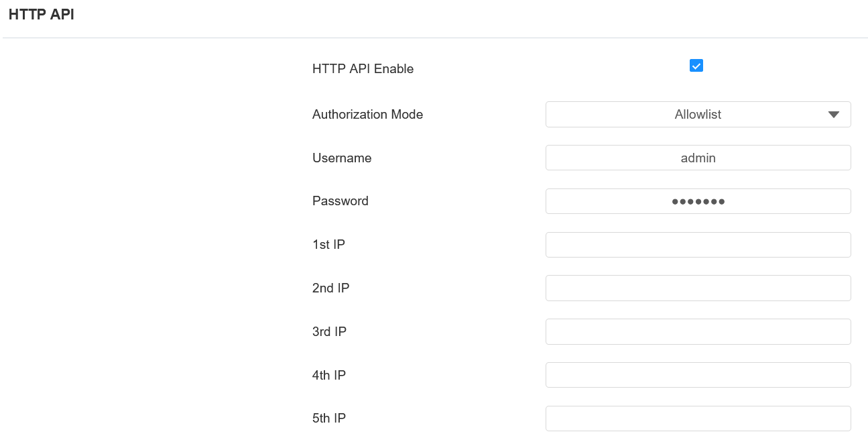Click into the 1st IP field
Image resolution: width=868 pixels, height=442 pixels.
click(x=698, y=245)
